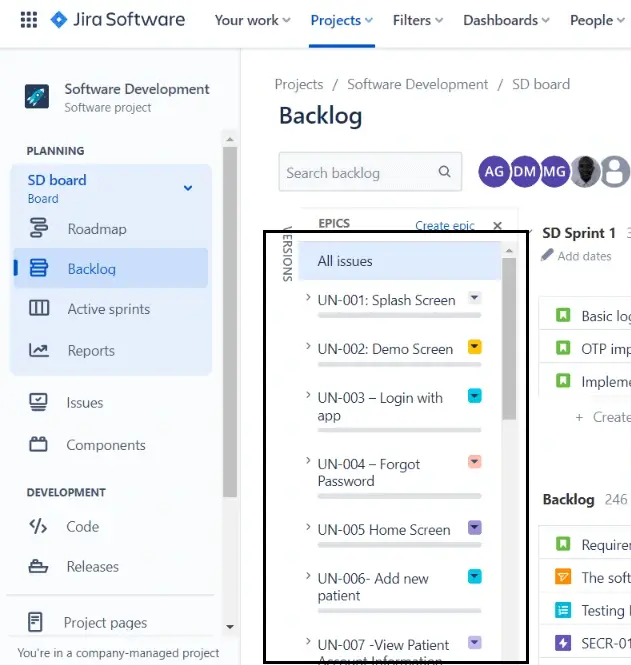Click the Search backlog input field
This screenshot has height=665, width=631.
click(358, 173)
